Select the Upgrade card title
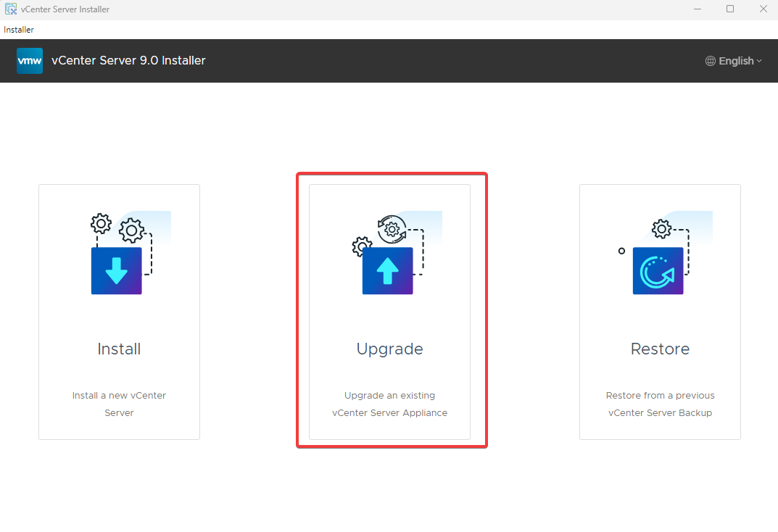778x532 pixels. 389,349
